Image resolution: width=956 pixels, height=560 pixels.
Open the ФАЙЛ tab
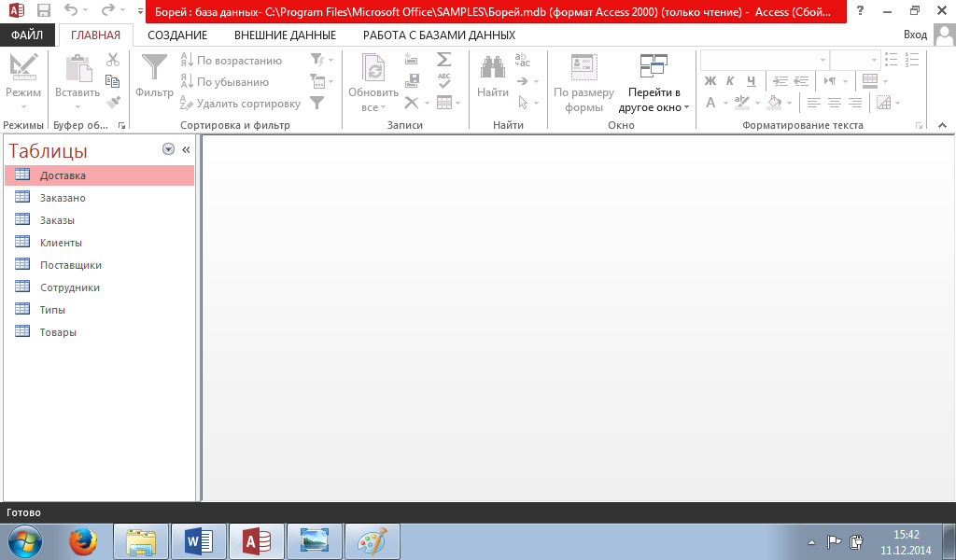coord(27,35)
